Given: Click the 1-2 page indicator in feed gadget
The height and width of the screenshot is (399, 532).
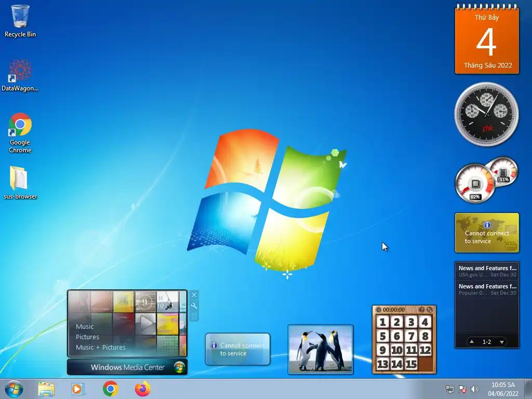Looking at the screenshot, I should [x=487, y=342].
